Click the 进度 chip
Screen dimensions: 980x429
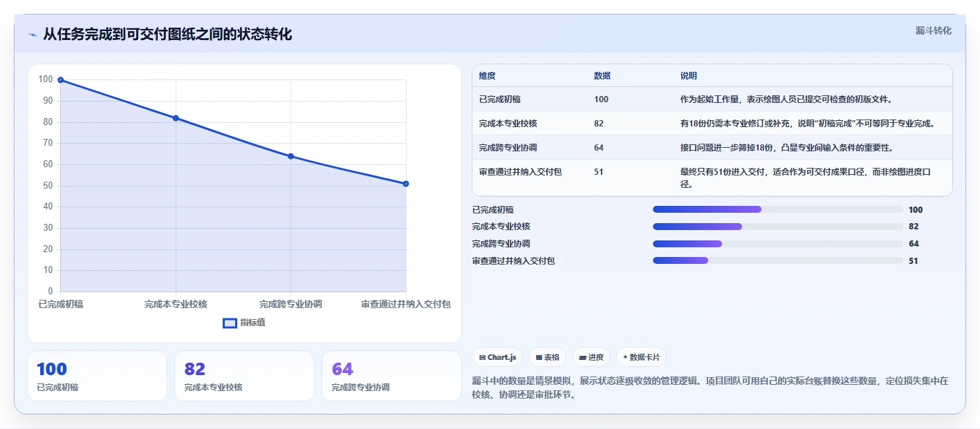[x=591, y=357]
